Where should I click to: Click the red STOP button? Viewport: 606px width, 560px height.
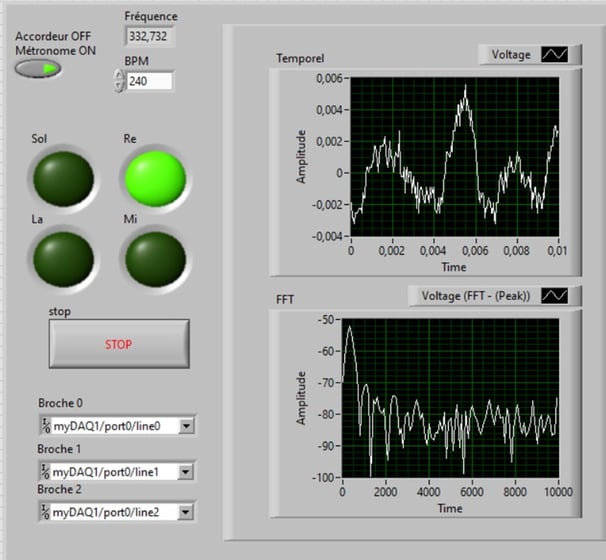coord(119,344)
